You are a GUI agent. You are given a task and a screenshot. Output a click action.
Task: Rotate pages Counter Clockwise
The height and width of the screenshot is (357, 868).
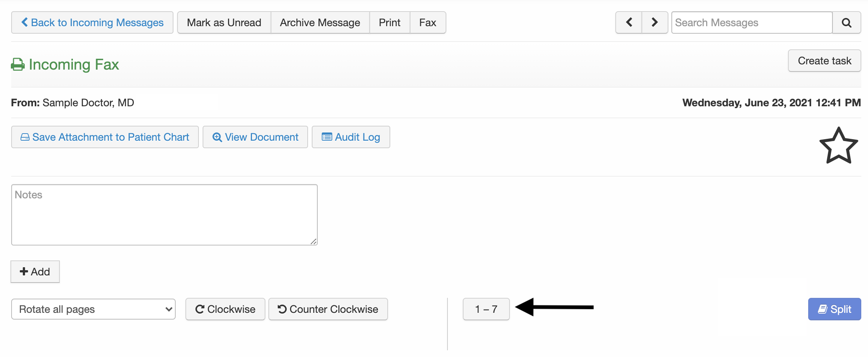(x=328, y=309)
